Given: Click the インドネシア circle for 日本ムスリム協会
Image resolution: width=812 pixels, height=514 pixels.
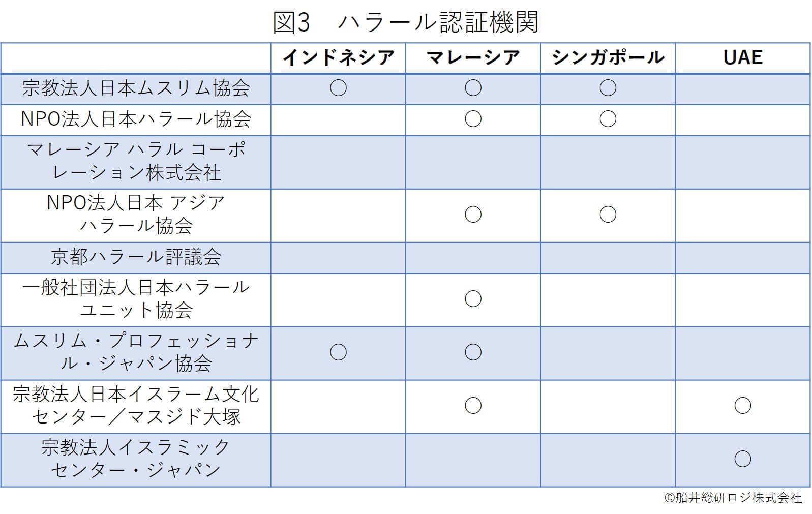Looking at the screenshot, I should pos(338,88).
